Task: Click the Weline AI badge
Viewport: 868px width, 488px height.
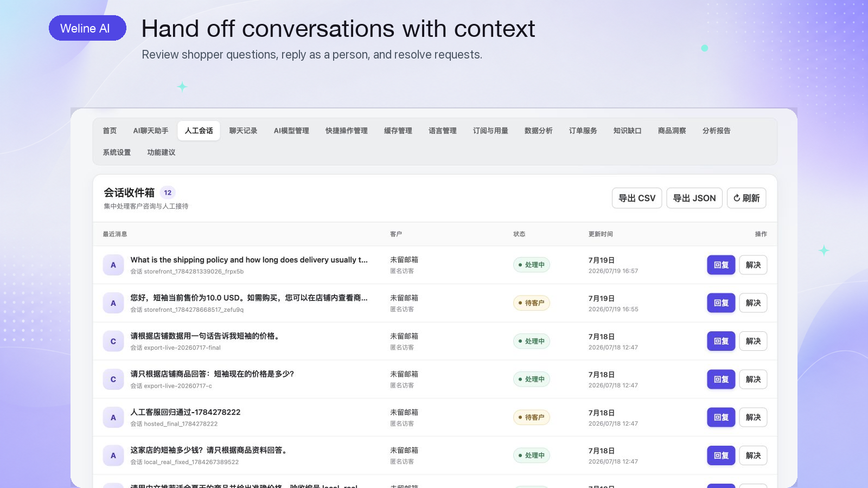Action: click(87, 28)
